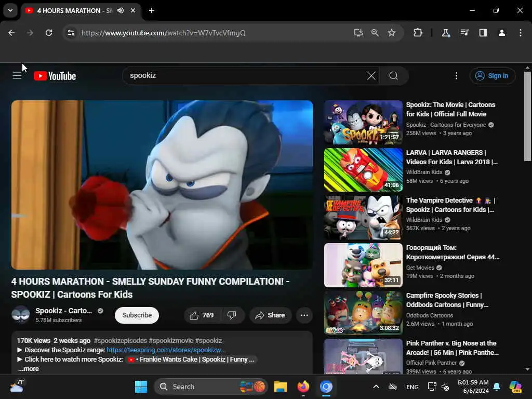Select the 4 HOURS MARATHON tab
The height and width of the screenshot is (399, 532).
coord(74,10)
